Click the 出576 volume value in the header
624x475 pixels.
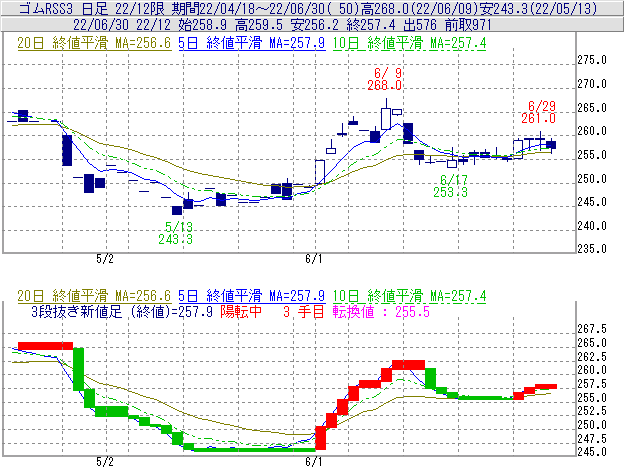click(420, 25)
